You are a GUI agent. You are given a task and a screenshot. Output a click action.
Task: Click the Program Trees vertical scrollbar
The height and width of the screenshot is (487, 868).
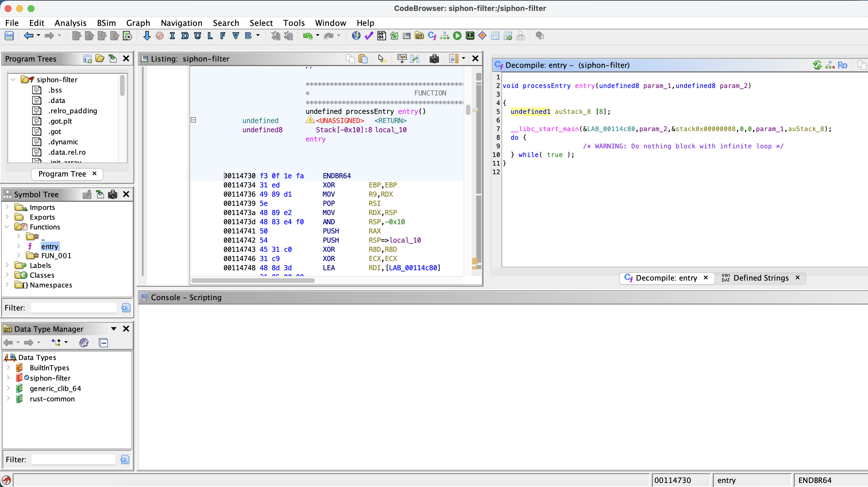[x=122, y=85]
